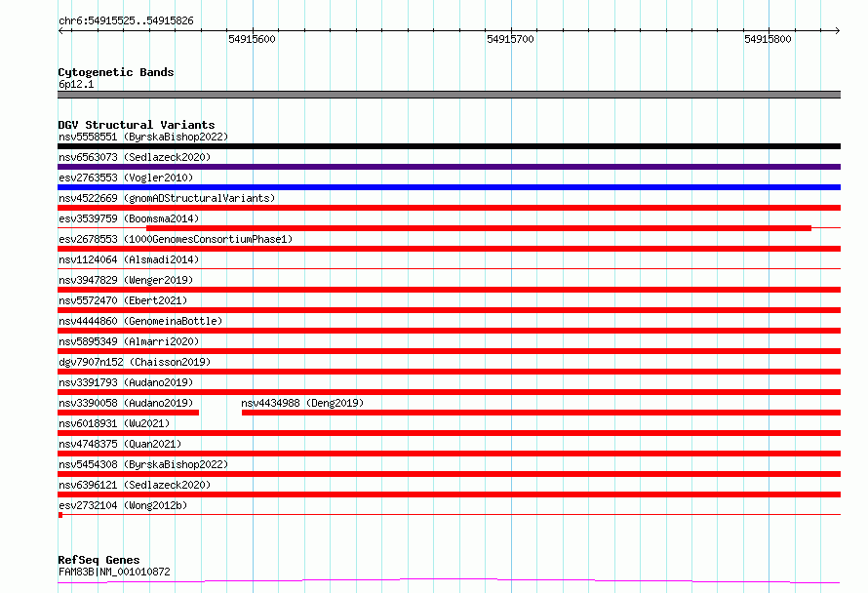Click variant label nsv4748375 (Quan2021)
This screenshot has height=593, width=868.
click(120, 444)
